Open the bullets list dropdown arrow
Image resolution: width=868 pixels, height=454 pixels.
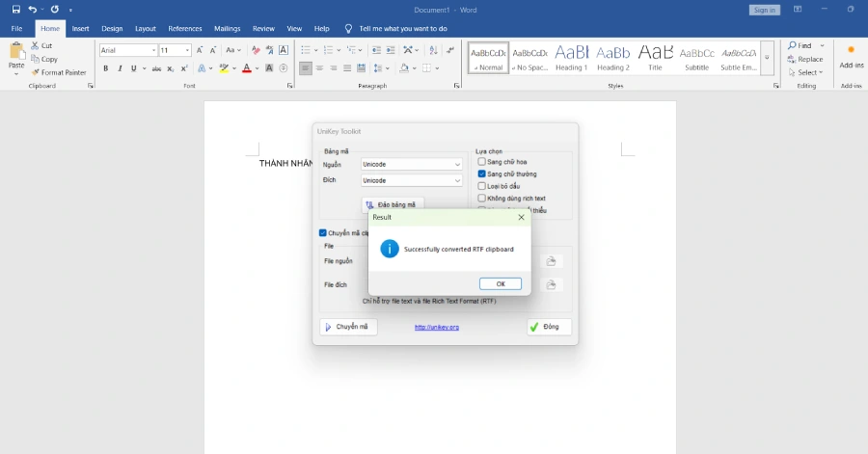(316, 50)
